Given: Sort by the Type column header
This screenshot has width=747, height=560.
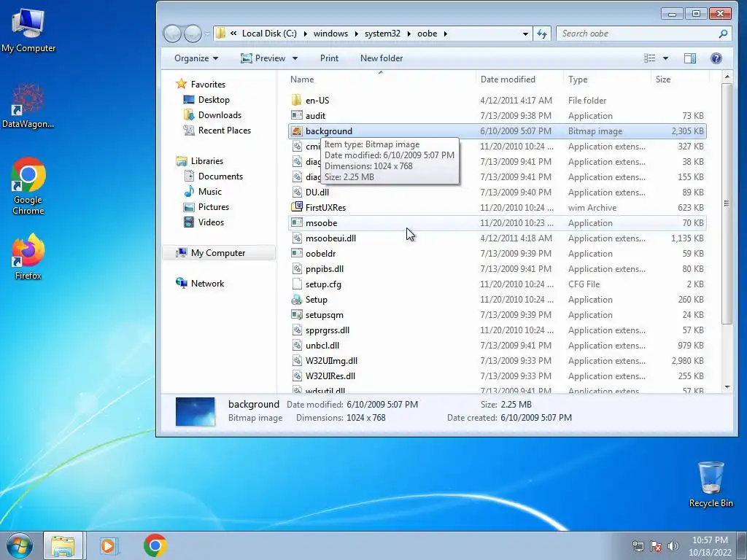Looking at the screenshot, I should tap(606, 79).
